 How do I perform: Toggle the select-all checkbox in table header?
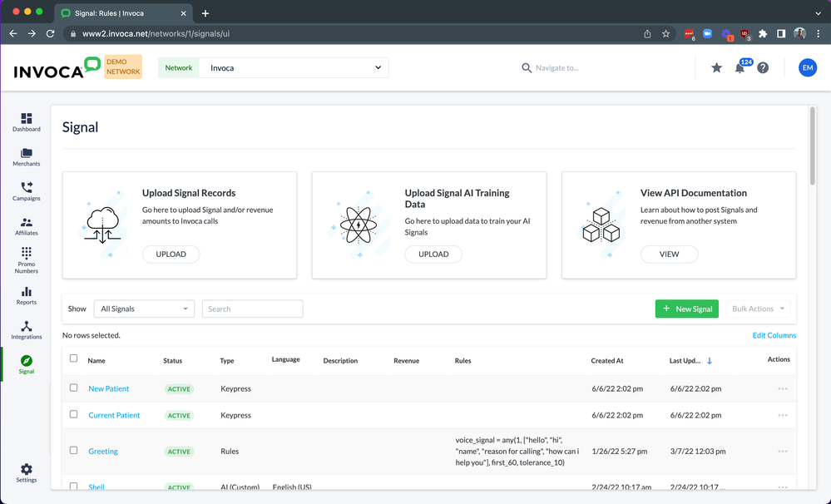[x=74, y=358]
